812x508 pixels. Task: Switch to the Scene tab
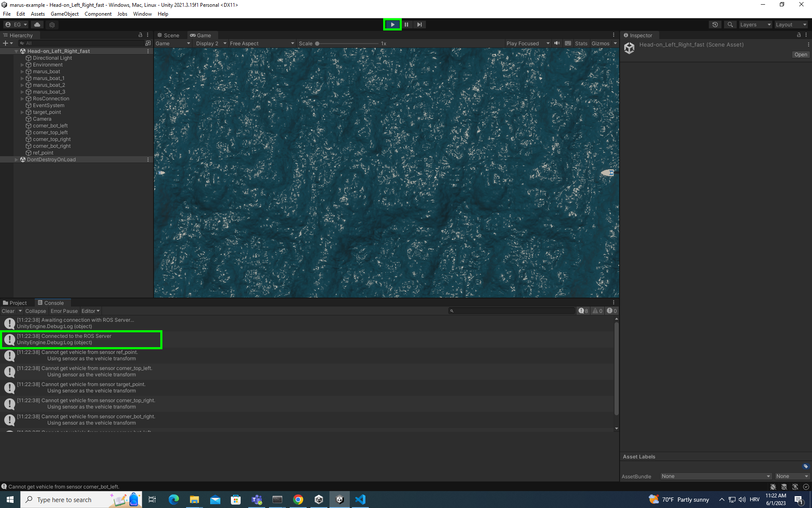[168, 35]
